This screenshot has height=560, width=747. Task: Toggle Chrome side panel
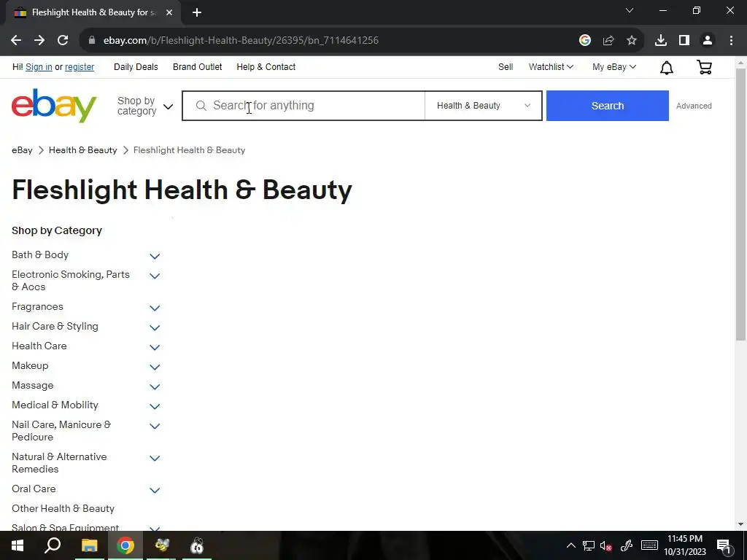tap(684, 41)
